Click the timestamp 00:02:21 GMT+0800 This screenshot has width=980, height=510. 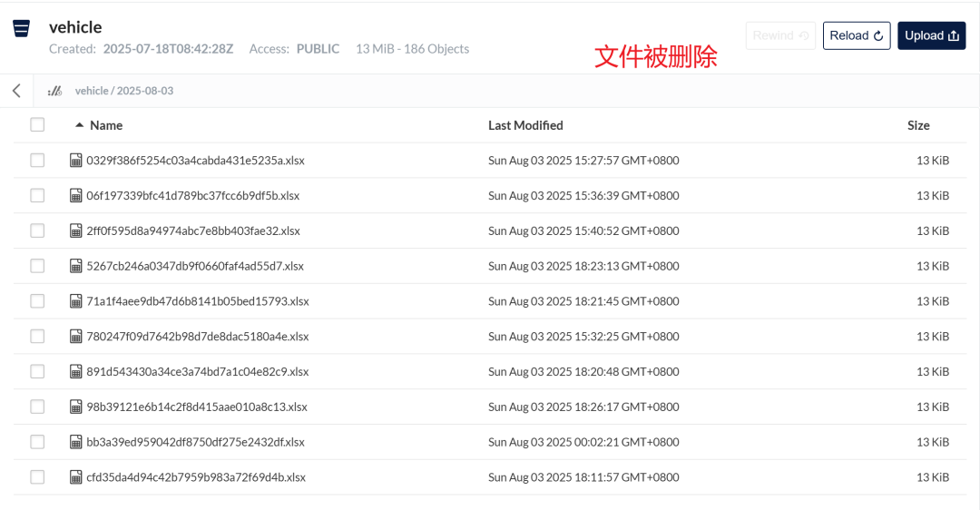pos(628,442)
